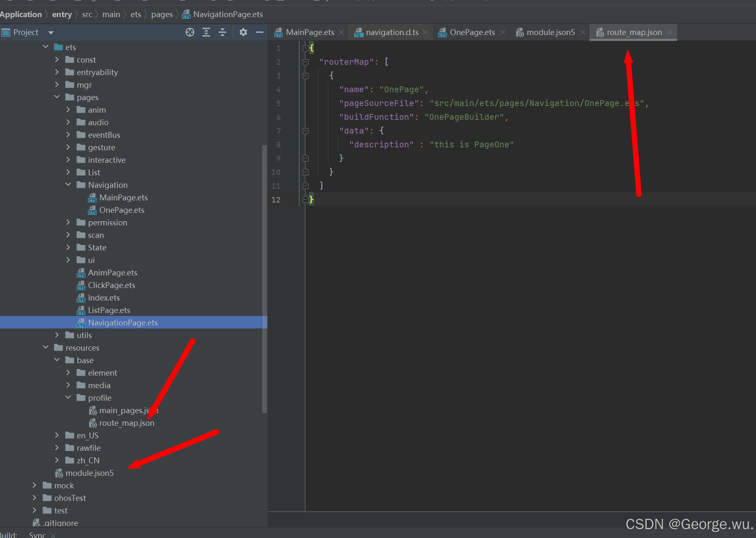The image size is (756, 538).
Task: Toggle the fold marker on routerMap line 2
Action: coord(306,62)
